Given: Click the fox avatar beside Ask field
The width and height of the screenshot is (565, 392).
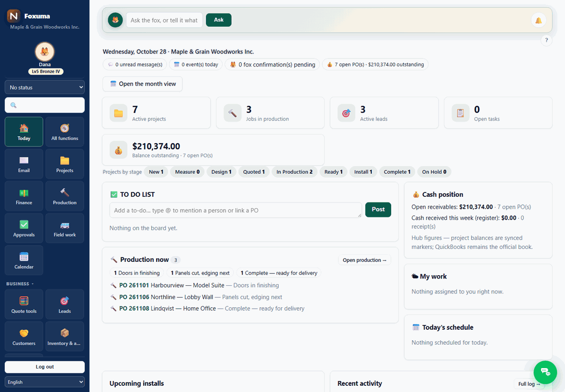Looking at the screenshot, I should (x=115, y=20).
